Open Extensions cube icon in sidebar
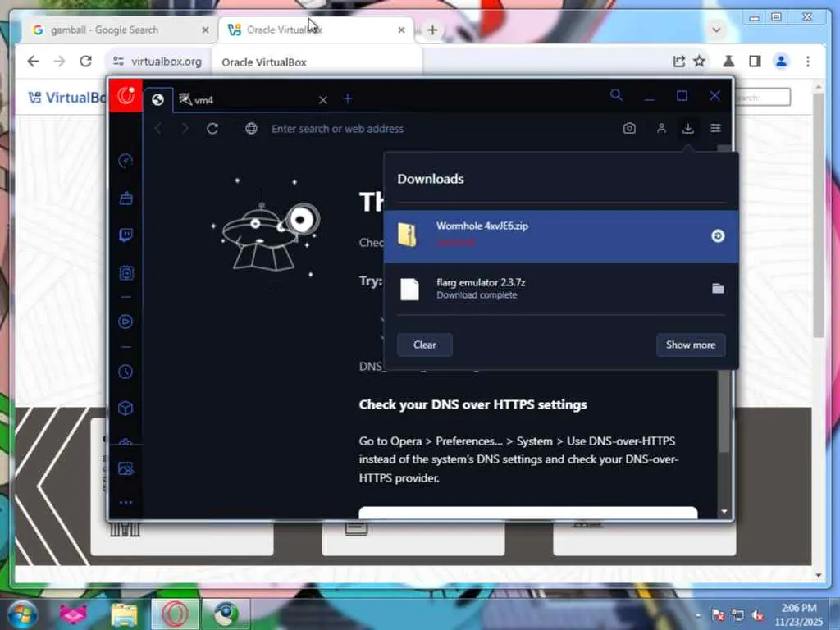 point(126,409)
